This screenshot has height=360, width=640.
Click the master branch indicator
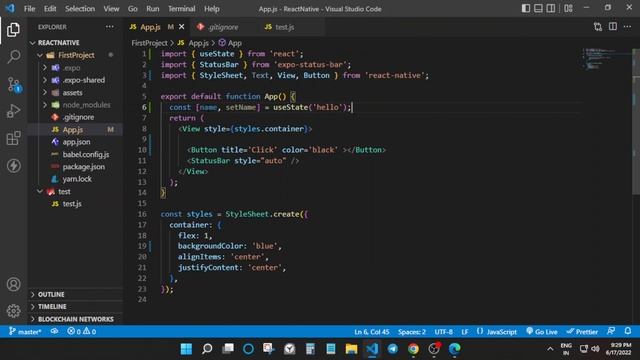coord(25,332)
